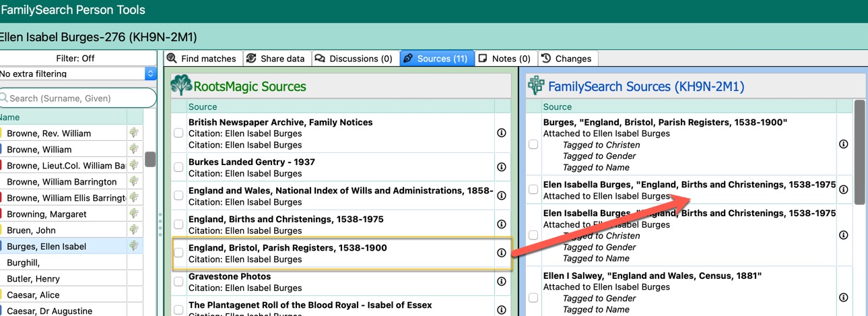Click the FamilySearch tree icon beside Browne, Rev. William
868x316 pixels.
click(x=135, y=133)
